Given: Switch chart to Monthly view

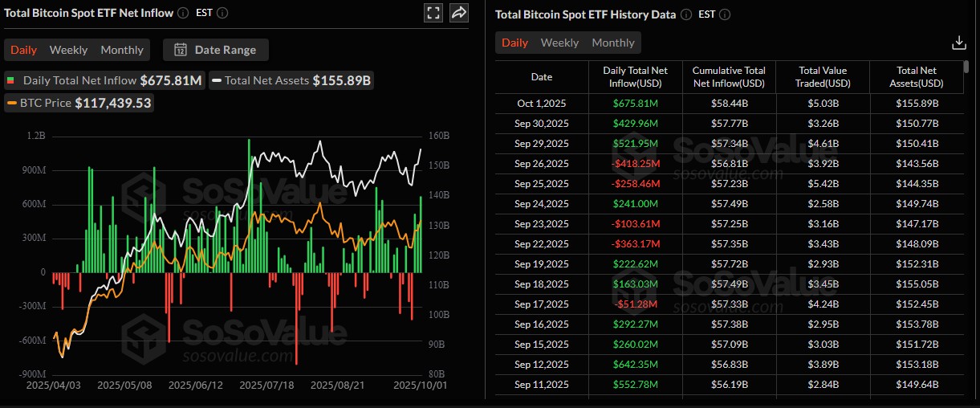Looking at the screenshot, I should point(122,50).
